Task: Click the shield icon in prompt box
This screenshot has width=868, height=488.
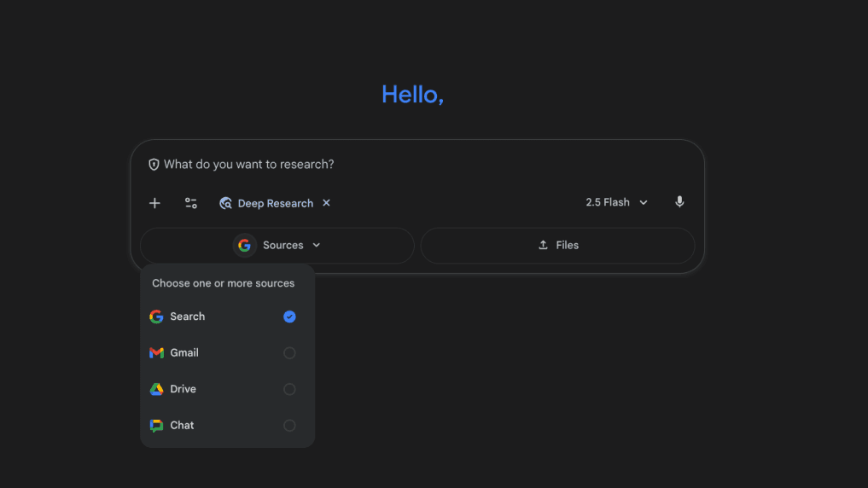Action: [154, 165]
